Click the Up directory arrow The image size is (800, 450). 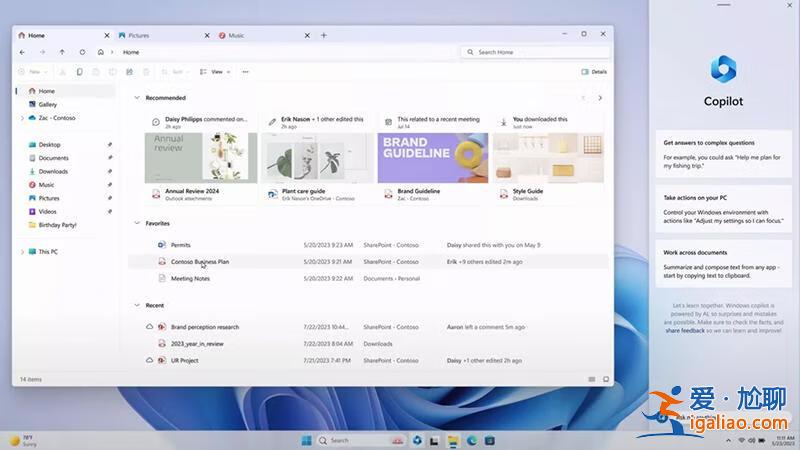[62, 52]
